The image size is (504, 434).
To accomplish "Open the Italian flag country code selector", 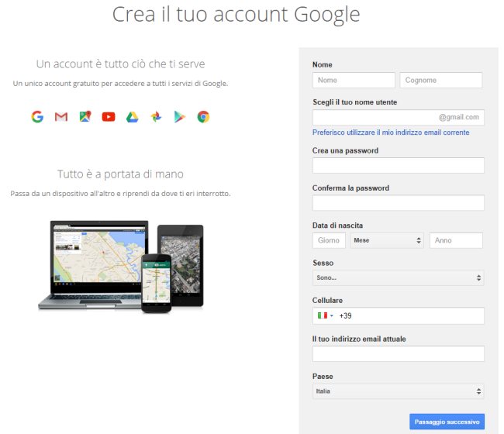I will [326, 315].
